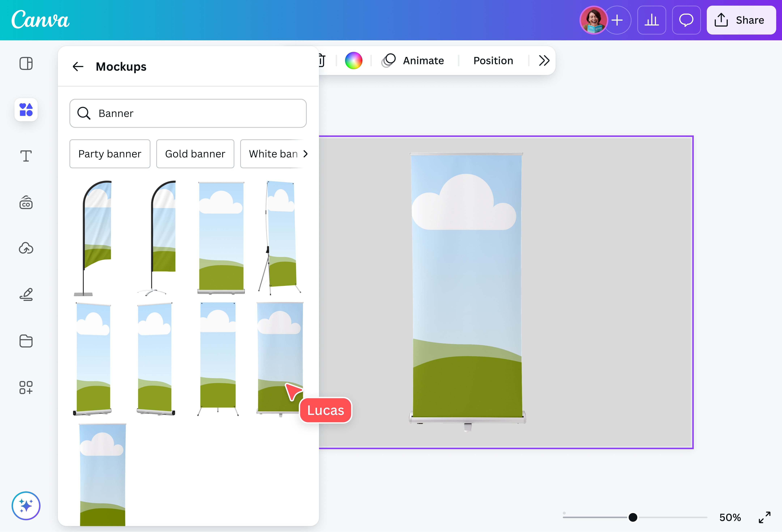Open the Design templates sidebar icon
The height and width of the screenshot is (532, 782).
coord(26,64)
